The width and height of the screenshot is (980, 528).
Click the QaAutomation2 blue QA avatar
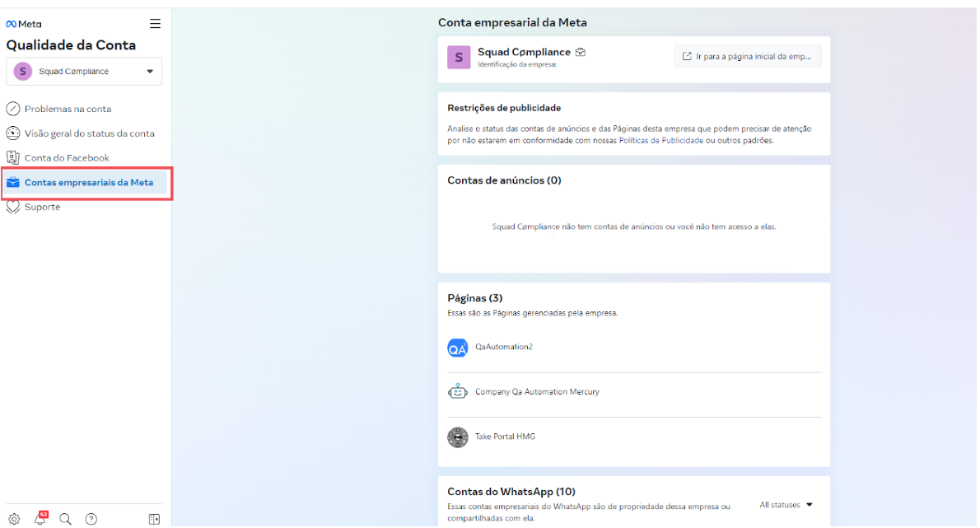[458, 348]
